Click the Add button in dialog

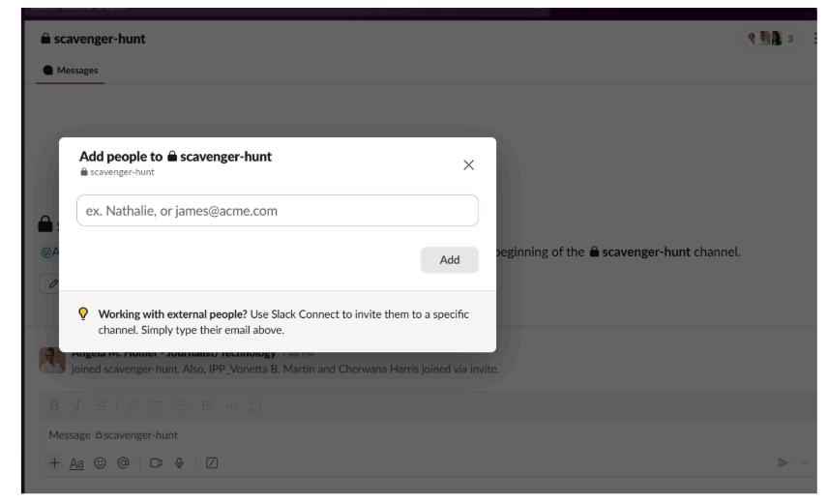[450, 259]
